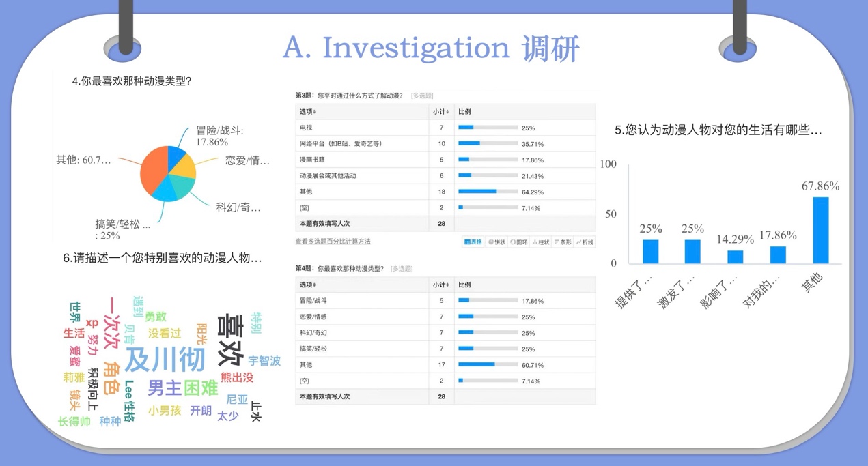Select the 饼状 pie chart icon
This screenshot has width=868, height=466.
(x=497, y=242)
